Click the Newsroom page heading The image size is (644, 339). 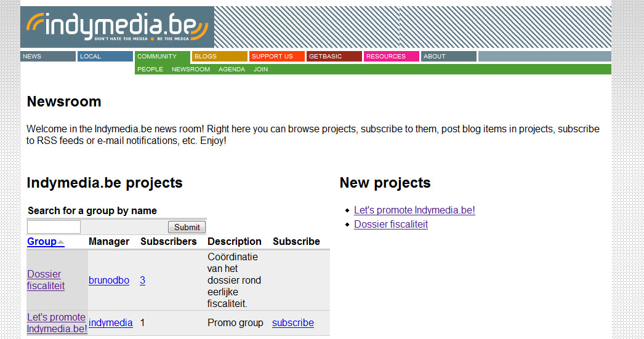[x=64, y=102]
